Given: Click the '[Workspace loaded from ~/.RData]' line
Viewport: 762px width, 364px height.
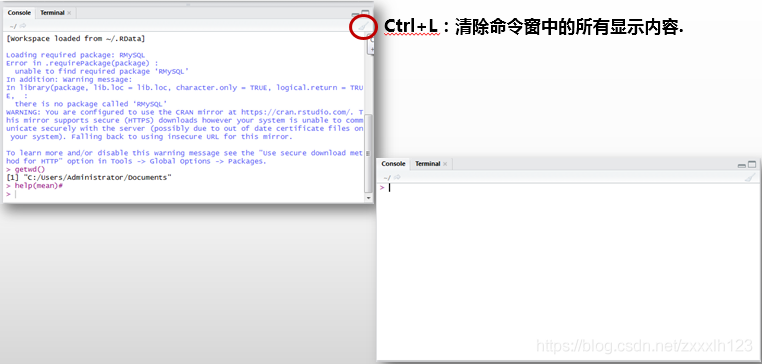Looking at the screenshot, I should (x=75, y=38).
